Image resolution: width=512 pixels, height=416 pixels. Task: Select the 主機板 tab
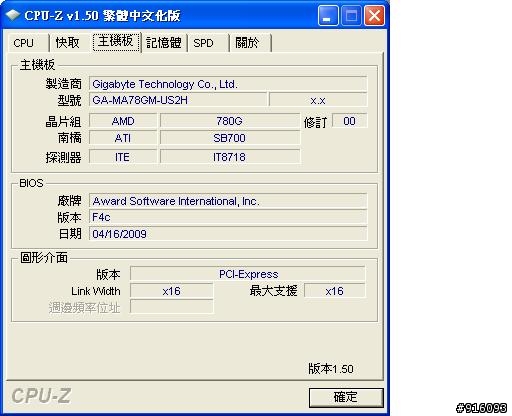pos(116,42)
